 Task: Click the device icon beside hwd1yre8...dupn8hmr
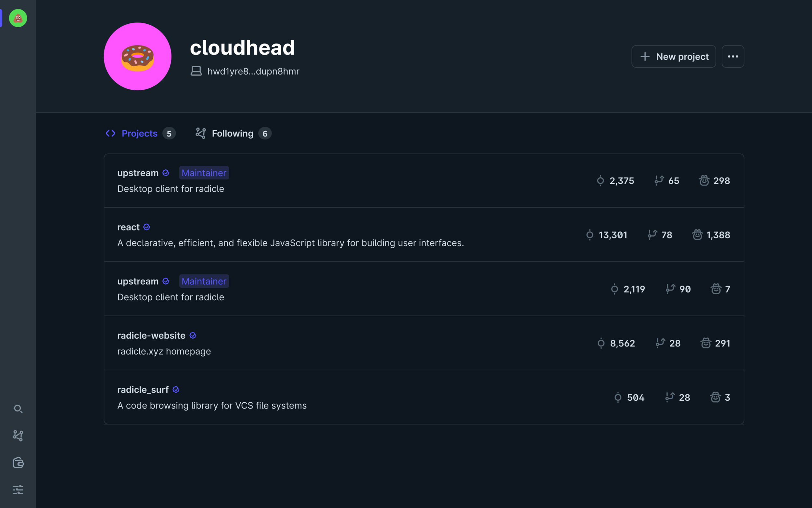pyautogui.click(x=196, y=71)
